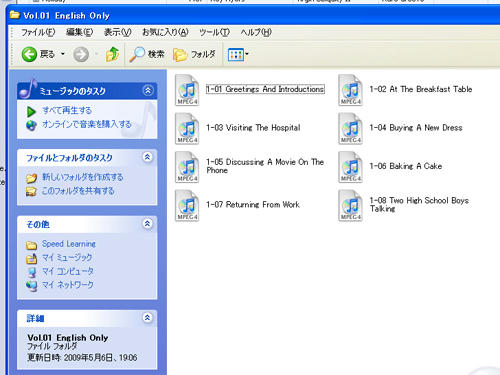Select MPEG-4 icon for 1-07 Returning From Work
Viewport: 500px width, 375px height.
click(x=187, y=205)
